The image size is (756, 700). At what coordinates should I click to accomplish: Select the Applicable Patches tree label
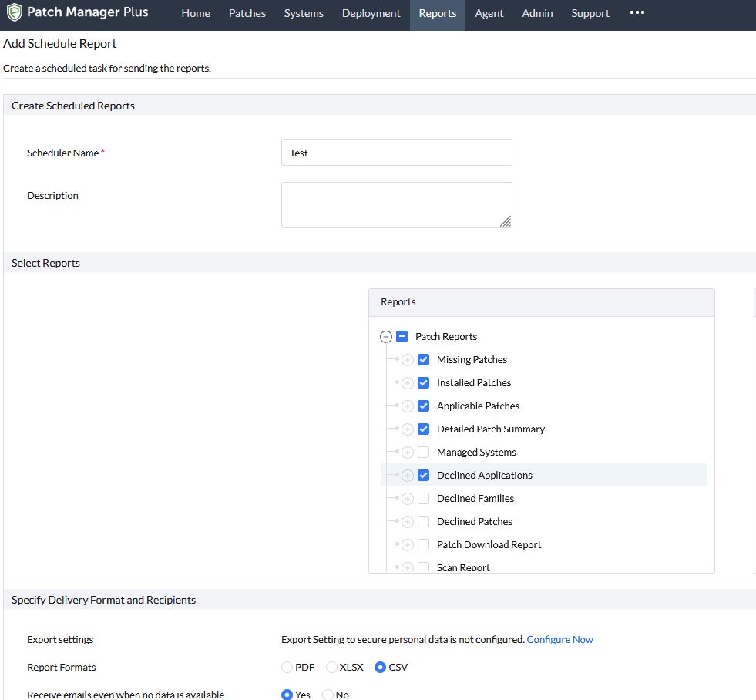click(x=479, y=406)
